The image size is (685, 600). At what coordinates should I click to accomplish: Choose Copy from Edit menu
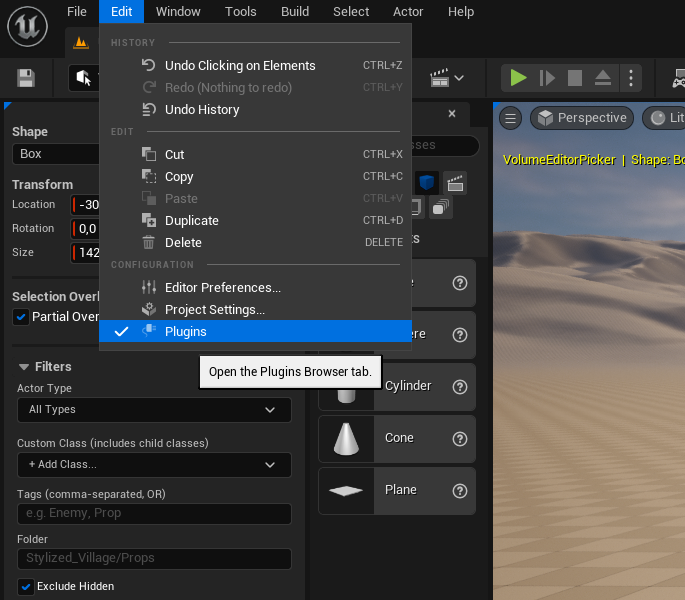point(256,177)
